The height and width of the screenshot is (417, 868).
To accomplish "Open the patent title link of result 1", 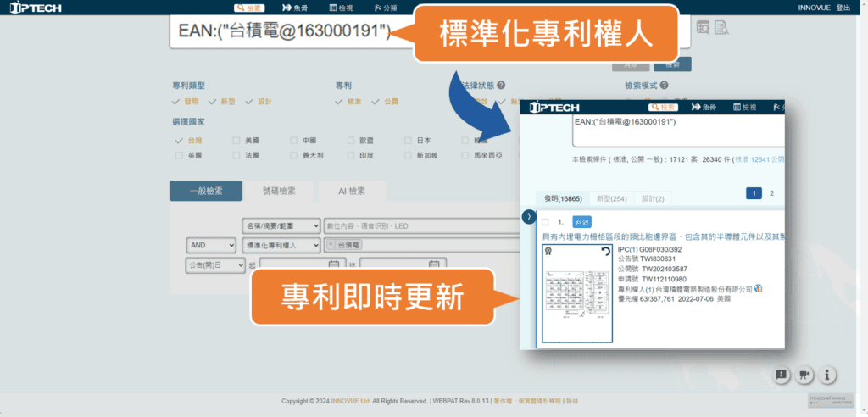I will click(x=661, y=235).
